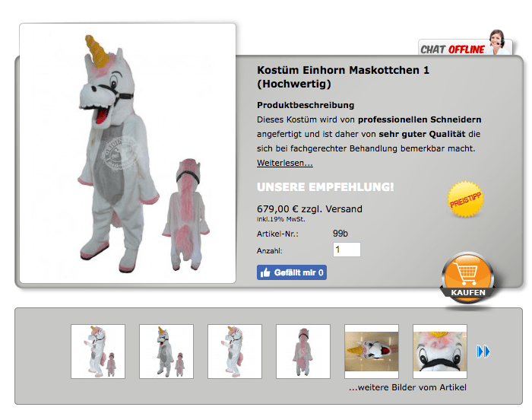Click the large main unicorn costume image

pyautogui.click(x=128, y=153)
